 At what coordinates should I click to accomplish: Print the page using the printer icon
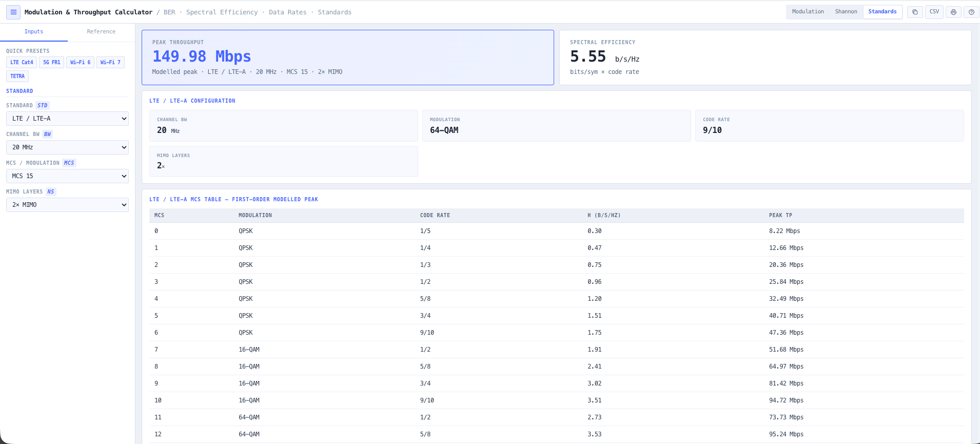point(953,12)
